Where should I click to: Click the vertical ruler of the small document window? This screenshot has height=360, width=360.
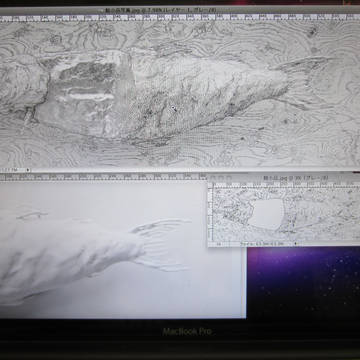[210, 215]
